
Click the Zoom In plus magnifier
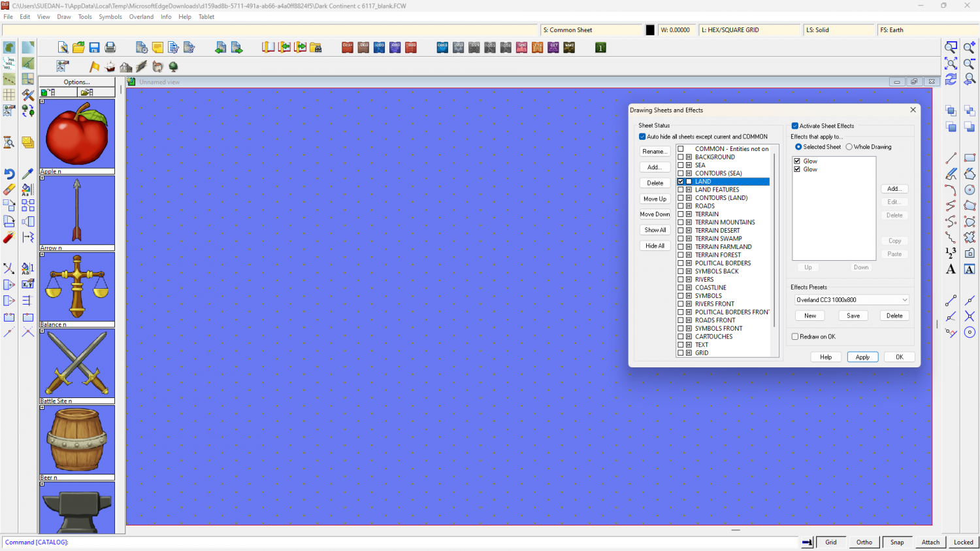970,47
